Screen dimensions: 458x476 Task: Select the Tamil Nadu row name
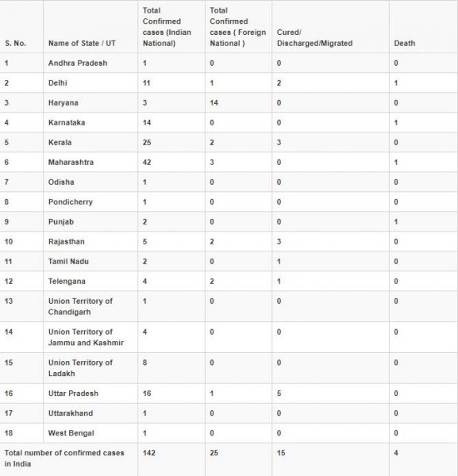pos(68,261)
